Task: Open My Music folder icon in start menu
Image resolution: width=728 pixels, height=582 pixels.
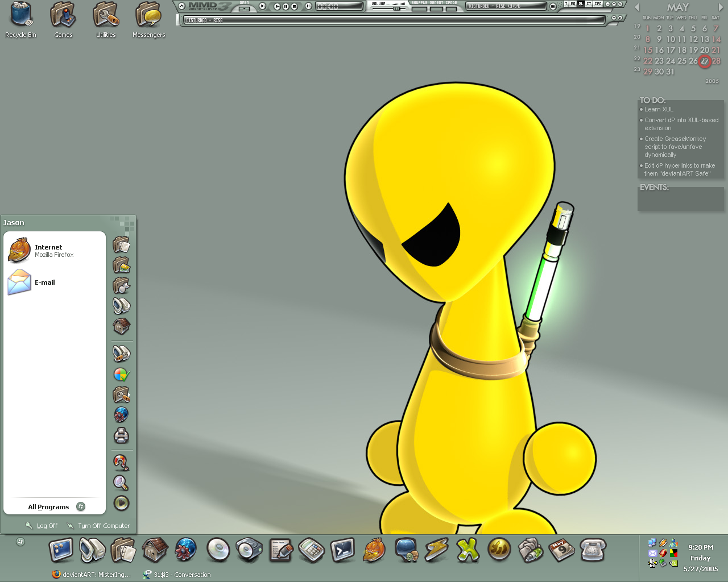Action: [x=121, y=285]
